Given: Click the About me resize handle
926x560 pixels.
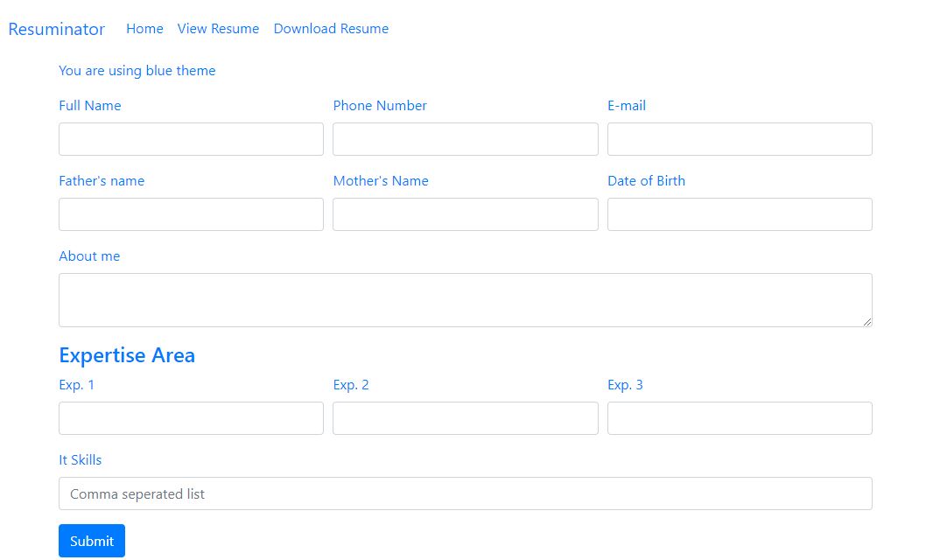Looking at the screenshot, I should pyautogui.click(x=868, y=324).
